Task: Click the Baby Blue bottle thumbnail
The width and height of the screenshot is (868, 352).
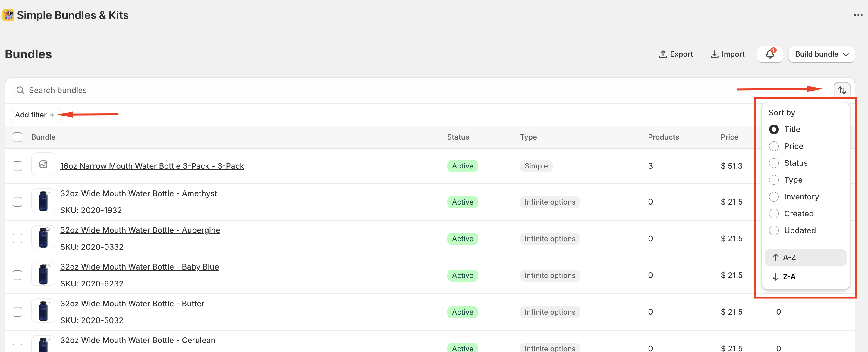Action: (x=43, y=274)
